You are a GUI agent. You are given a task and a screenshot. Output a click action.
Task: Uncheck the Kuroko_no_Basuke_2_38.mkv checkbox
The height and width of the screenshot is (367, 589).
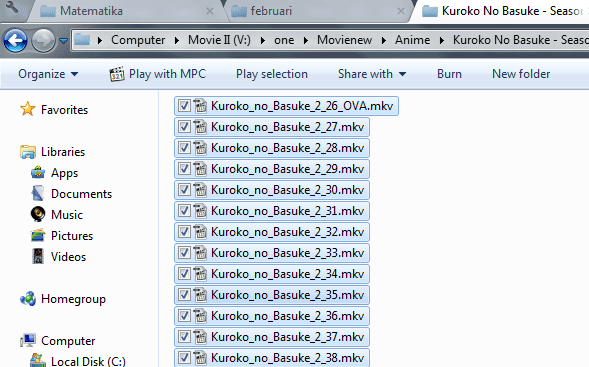point(184,358)
